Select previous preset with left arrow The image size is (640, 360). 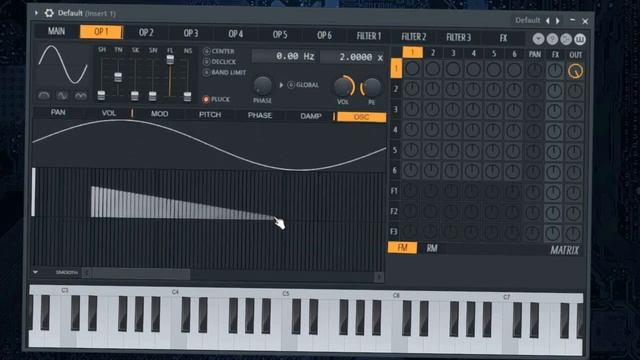pyautogui.click(x=548, y=20)
